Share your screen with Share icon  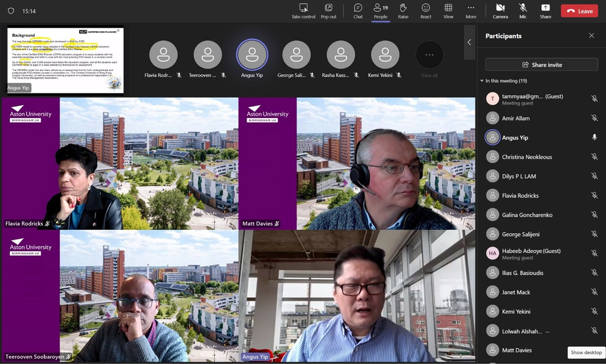(545, 11)
